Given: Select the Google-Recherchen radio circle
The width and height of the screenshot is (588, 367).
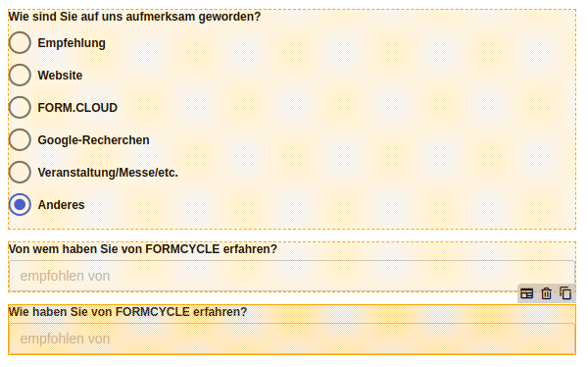Looking at the screenshot, I should [20, 139].
